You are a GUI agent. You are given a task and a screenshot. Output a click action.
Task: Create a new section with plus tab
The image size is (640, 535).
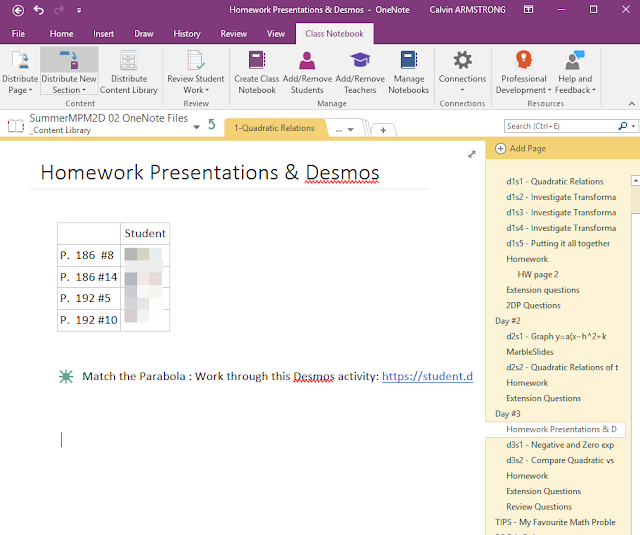click(x=383, y=130)
